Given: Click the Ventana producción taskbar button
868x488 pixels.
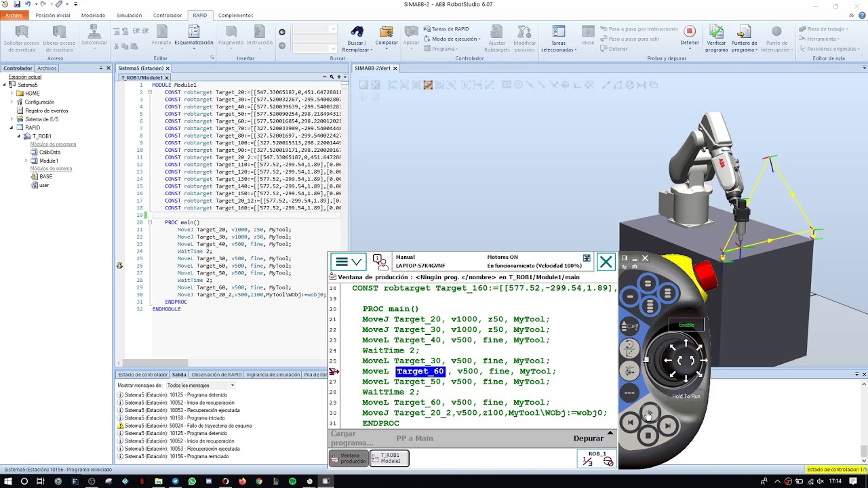Looking at the screenshot, I should [x=349, y=459].
